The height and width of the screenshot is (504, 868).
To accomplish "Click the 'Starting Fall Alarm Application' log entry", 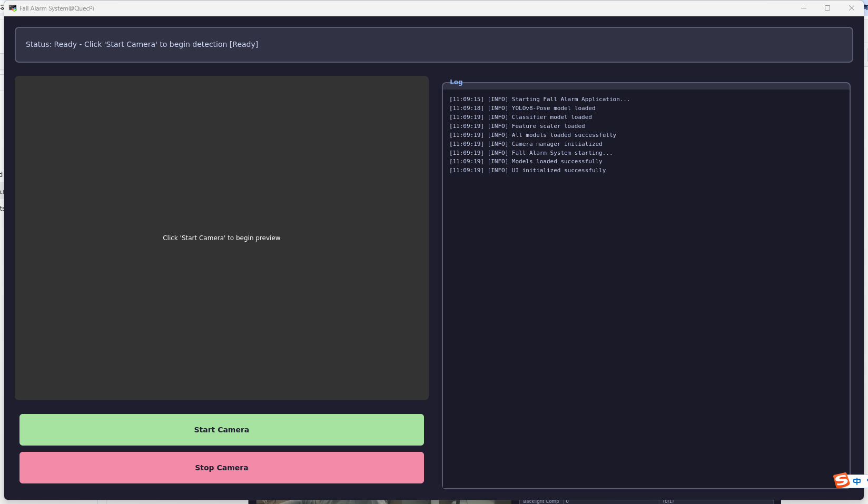I will point(539,100).
